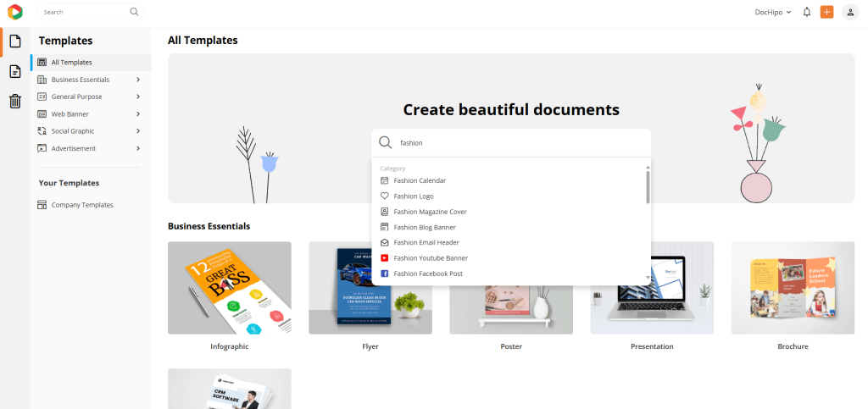
Task: Click the Advertisement sidebar icon
Action: pos(42,148)
